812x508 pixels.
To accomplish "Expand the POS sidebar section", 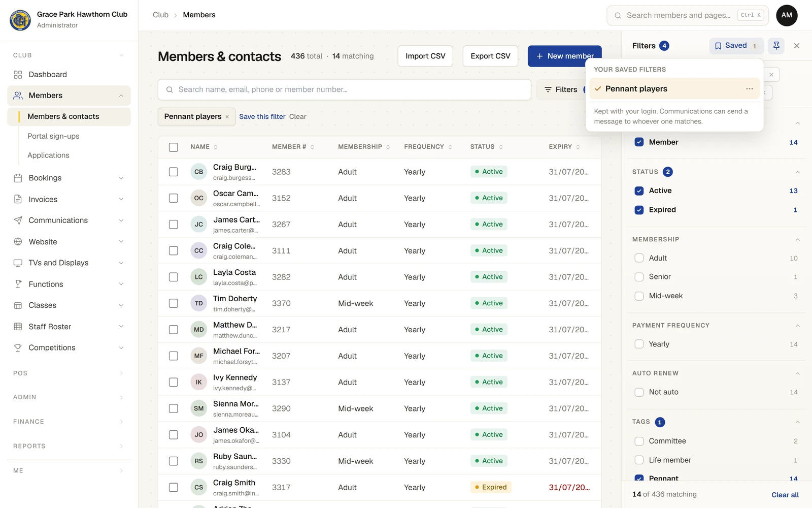I will pyautogui.click(x=69, y=373).
